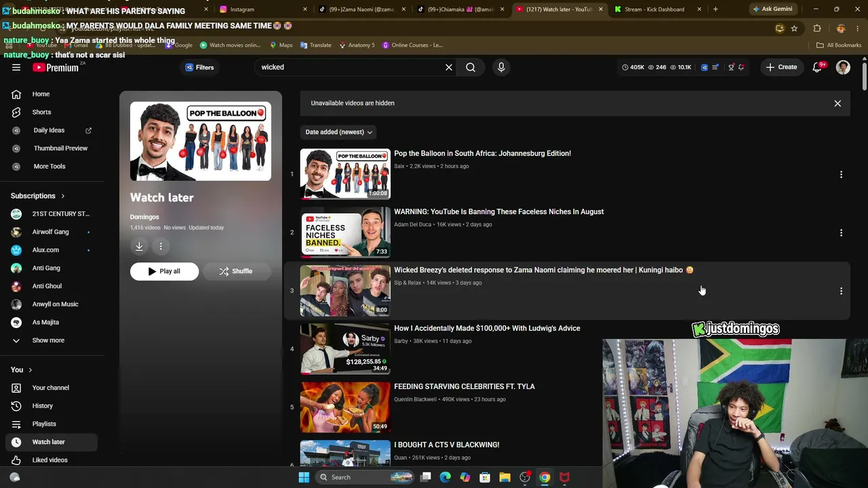868x488 pixels.
Task: Open Your channel in the sidebar
Action: click(x=52, y=388)
